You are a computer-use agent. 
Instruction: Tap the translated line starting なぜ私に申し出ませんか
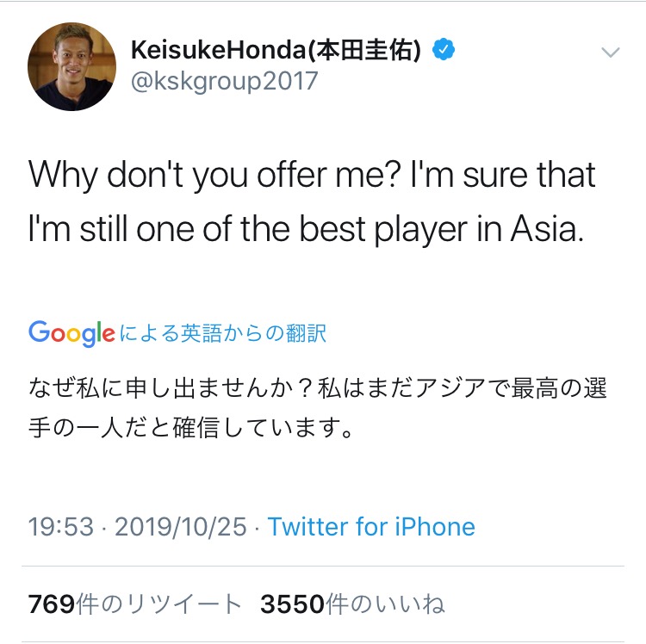pyautogui.click(x=317, y=388)
